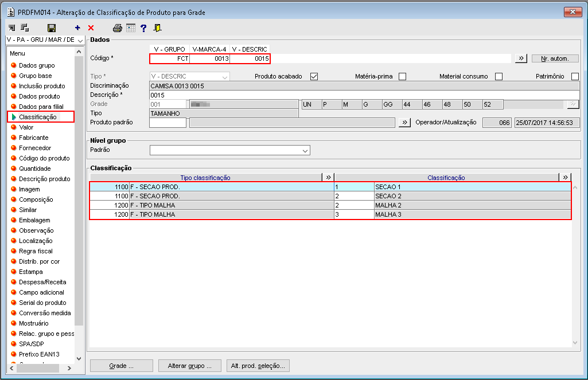The width and height of the screenshot is (588, 380).
Task: Save with the floppy disk icon
Action: [52, 28]
